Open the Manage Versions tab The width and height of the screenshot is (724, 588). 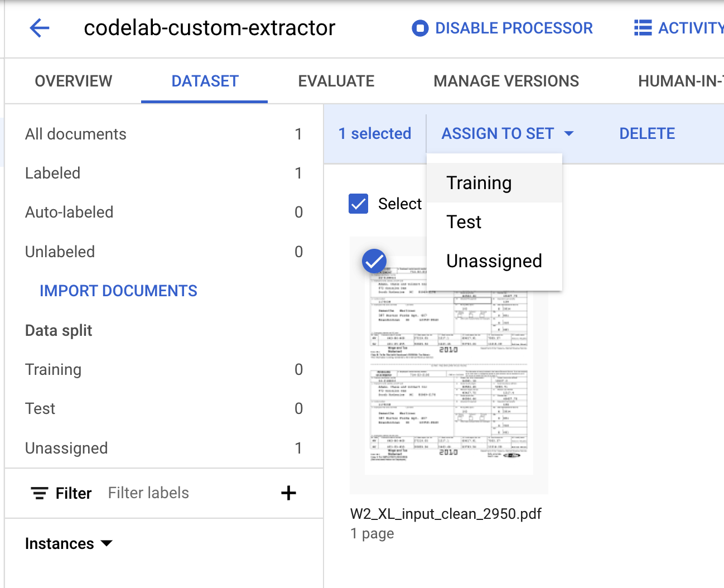(505, 81)
